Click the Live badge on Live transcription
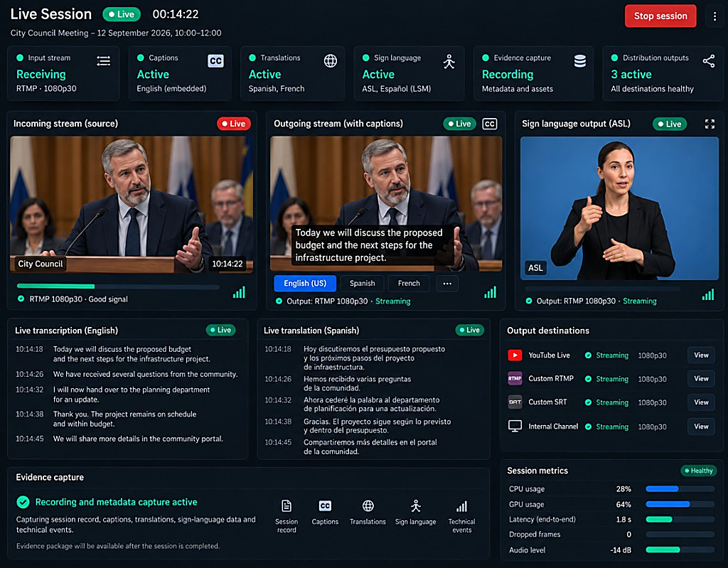 (x=220, y=330)
